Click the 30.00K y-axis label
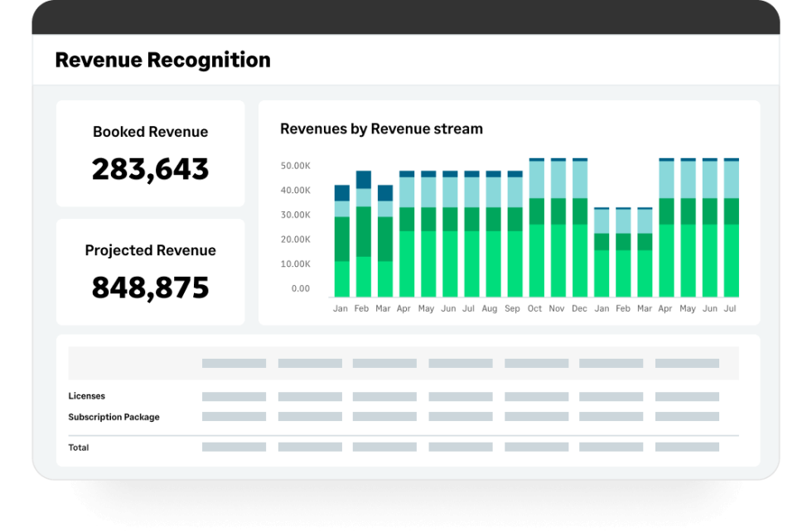 pos(295,215)
